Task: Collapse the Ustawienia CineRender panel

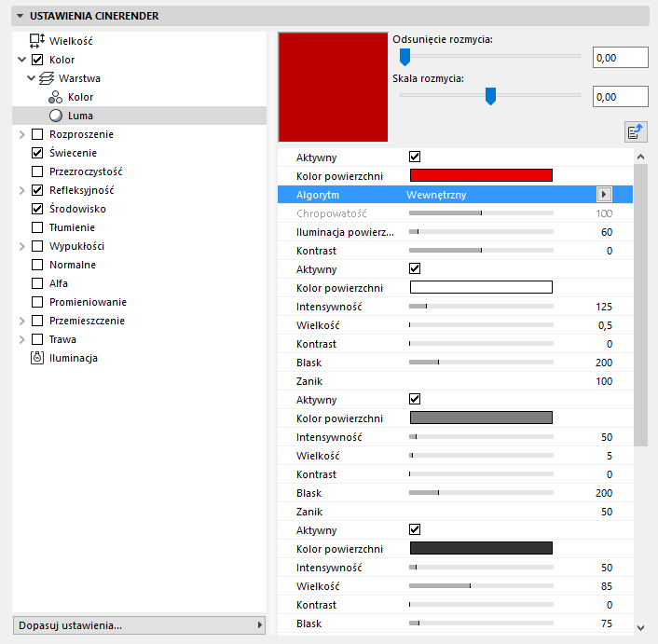Action: (20, 16)
